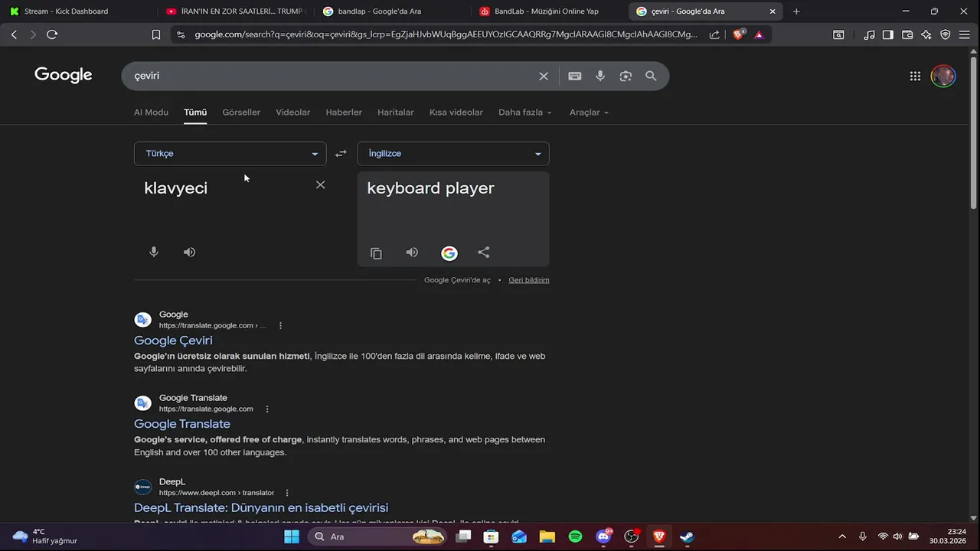
Task: Switch to Kısa videolar tab
Action: tap(456, 112)
